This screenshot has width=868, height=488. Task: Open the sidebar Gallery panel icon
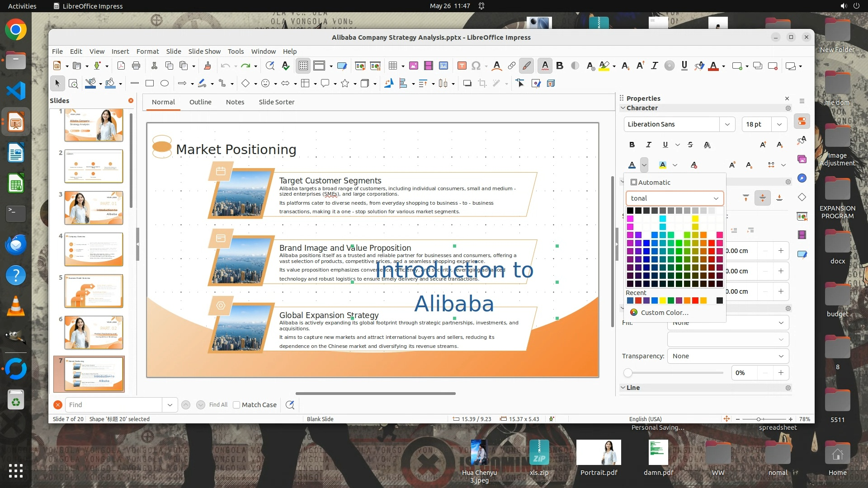(x=802, y=159)
